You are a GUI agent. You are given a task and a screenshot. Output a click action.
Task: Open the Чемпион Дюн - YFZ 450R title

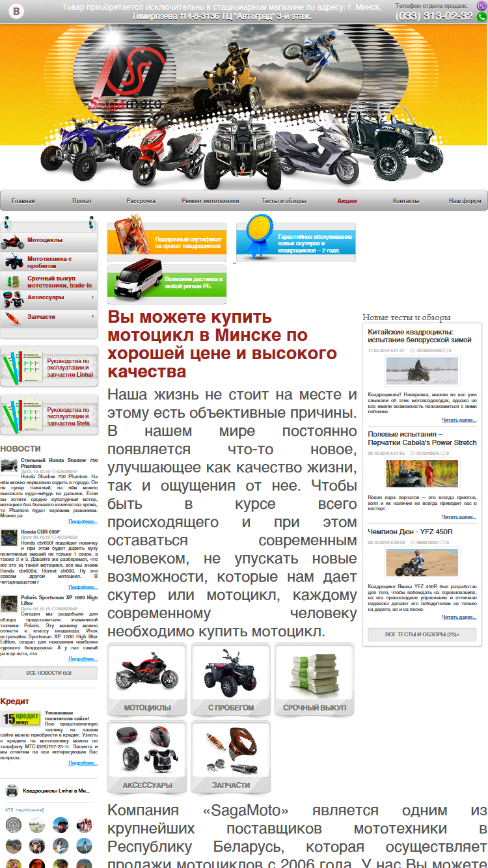point(411,532)
